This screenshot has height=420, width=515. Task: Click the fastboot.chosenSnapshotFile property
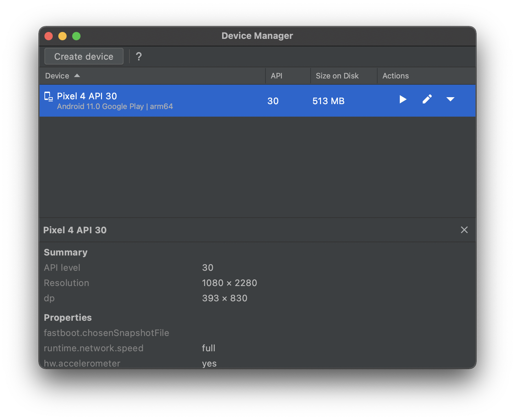point(107,333)
